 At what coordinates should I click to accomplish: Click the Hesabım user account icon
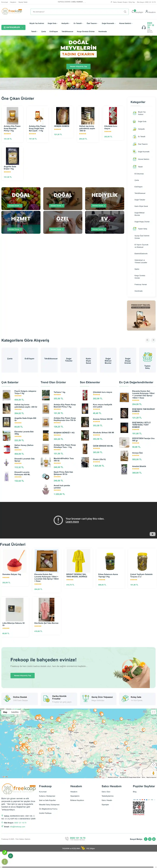(x=147, y=11)
